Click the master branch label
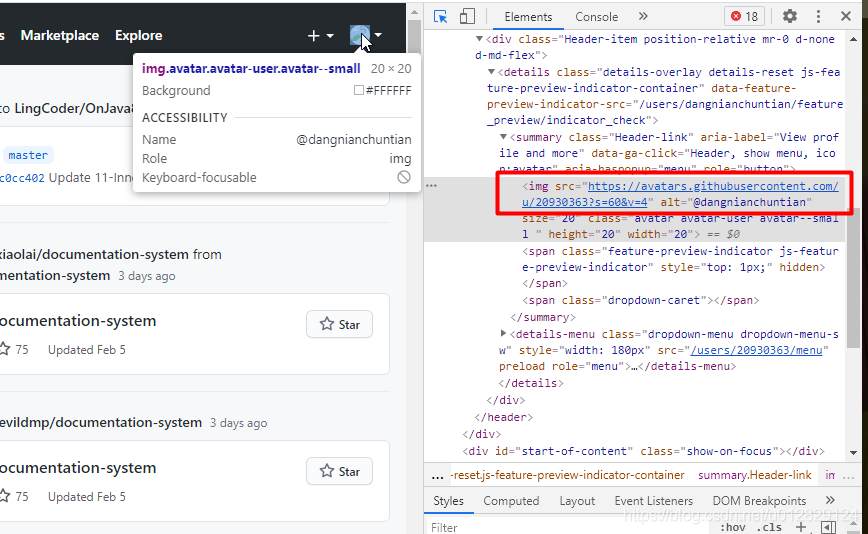Screen dimensions: 868x534 tap(28, 155)
